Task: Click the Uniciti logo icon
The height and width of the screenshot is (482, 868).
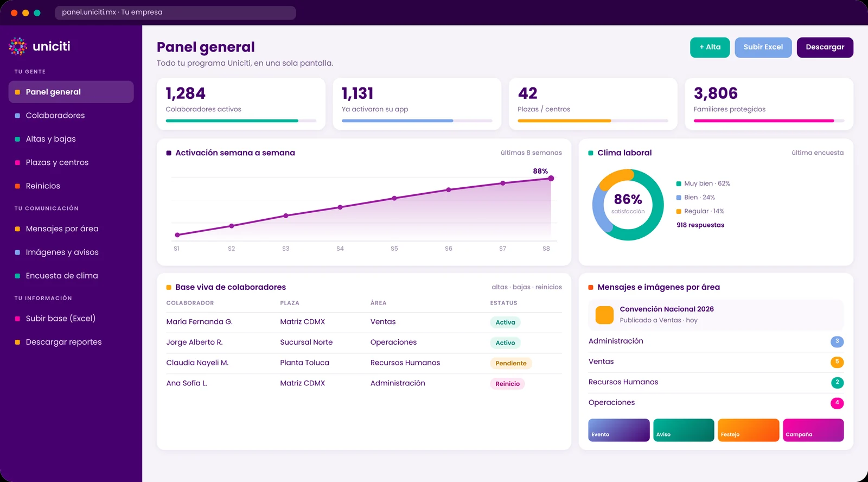Action: tap(18, 47)
